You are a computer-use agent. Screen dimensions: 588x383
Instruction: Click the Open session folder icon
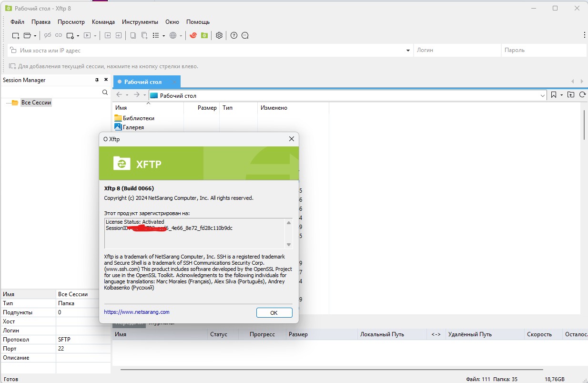[27, 35]
